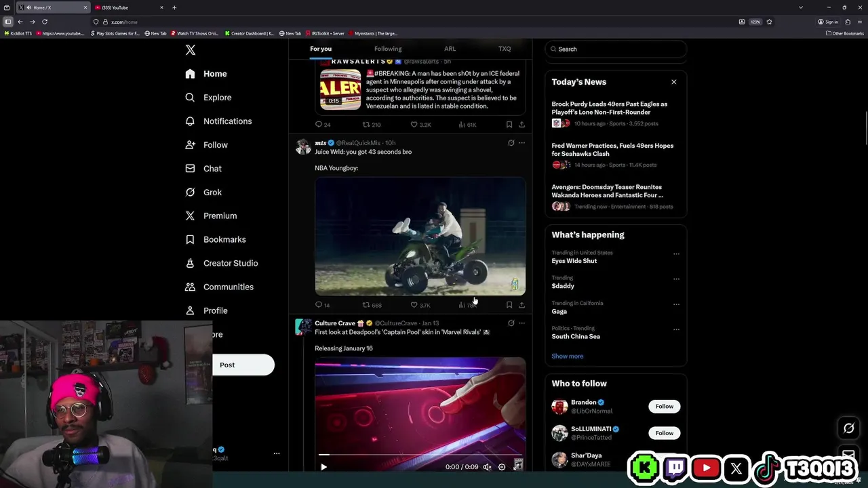The width and height of the screenshot is (868, 488).
Task: Switch to the For you tab
Action: tap(321, 49)
